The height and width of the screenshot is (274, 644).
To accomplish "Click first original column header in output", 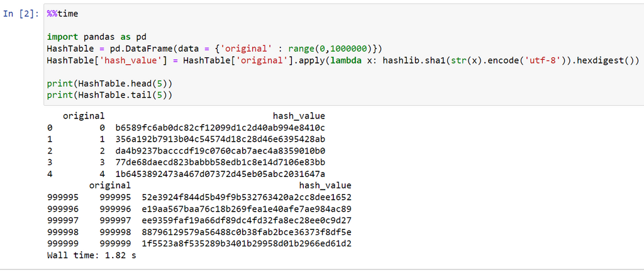I will [x=84, y=116].
